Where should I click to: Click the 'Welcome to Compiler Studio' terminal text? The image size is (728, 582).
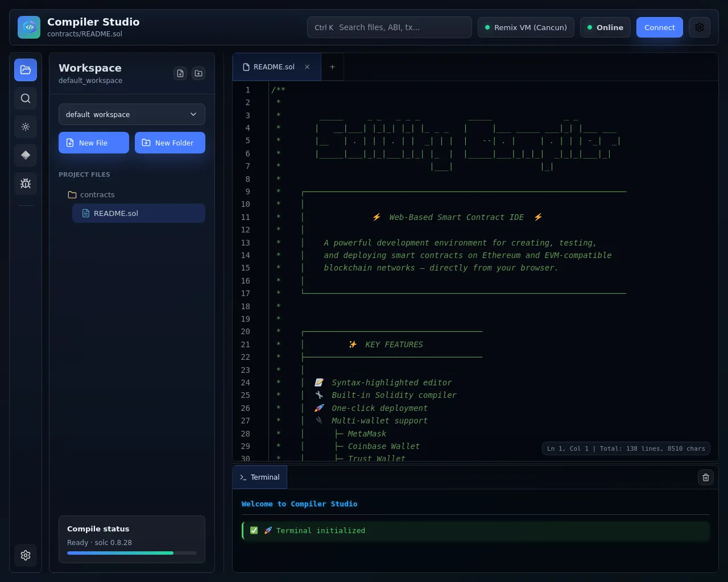(x=299, y=504)
